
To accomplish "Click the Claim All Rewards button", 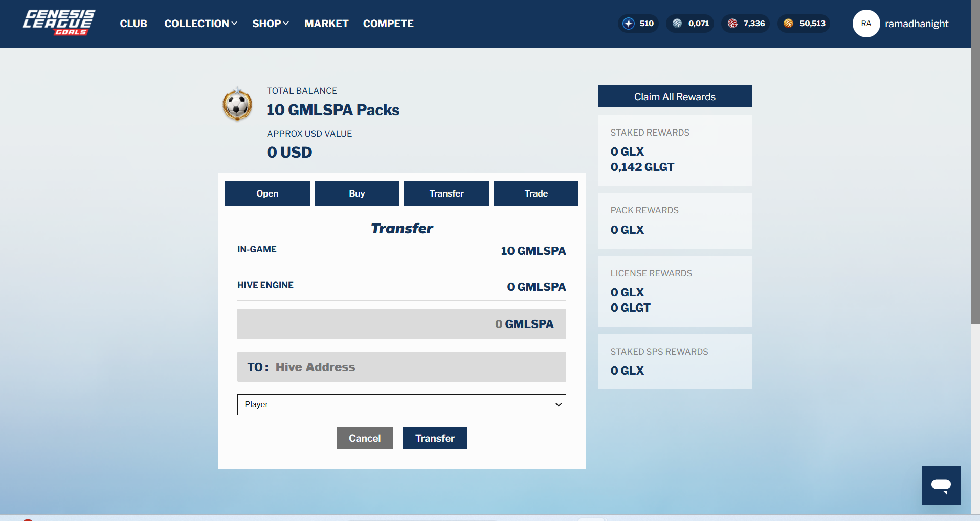I will tap(675, 97).
